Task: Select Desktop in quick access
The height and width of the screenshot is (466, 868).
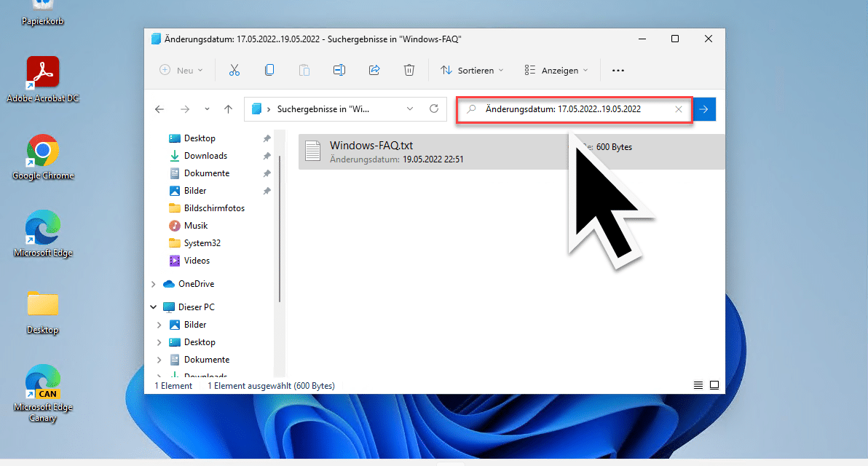Action: tap(200, 138)
